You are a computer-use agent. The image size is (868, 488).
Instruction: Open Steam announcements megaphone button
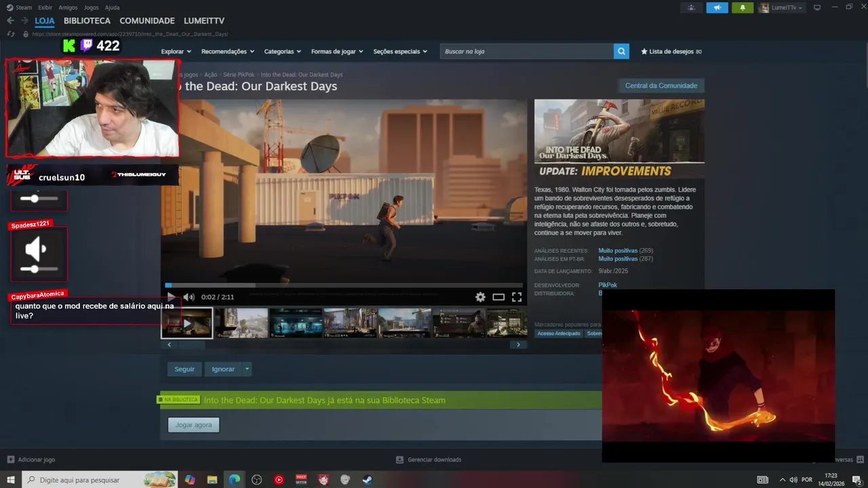tap(717, 7)
